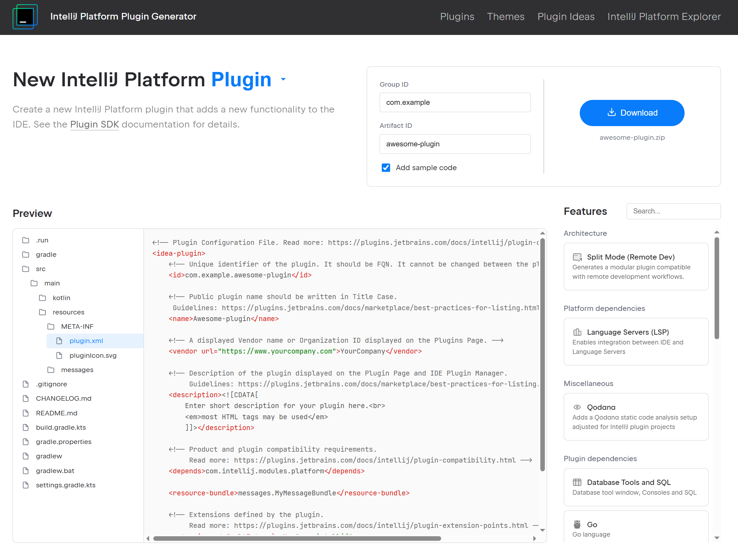Click the IntelliJ Platform logo icon
The image size is (738, 560).
25,17
